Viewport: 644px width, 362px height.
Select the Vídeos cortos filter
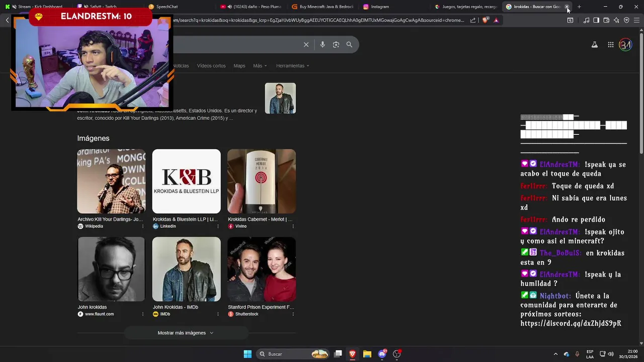(211, 66)
